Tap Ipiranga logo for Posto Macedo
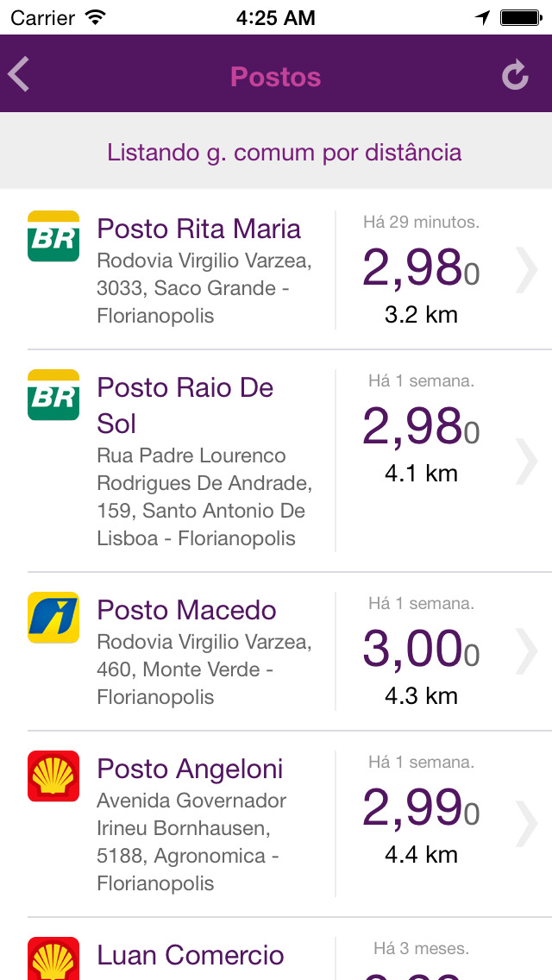This screenshot has width=552, height=980. [x=53, y=618]
